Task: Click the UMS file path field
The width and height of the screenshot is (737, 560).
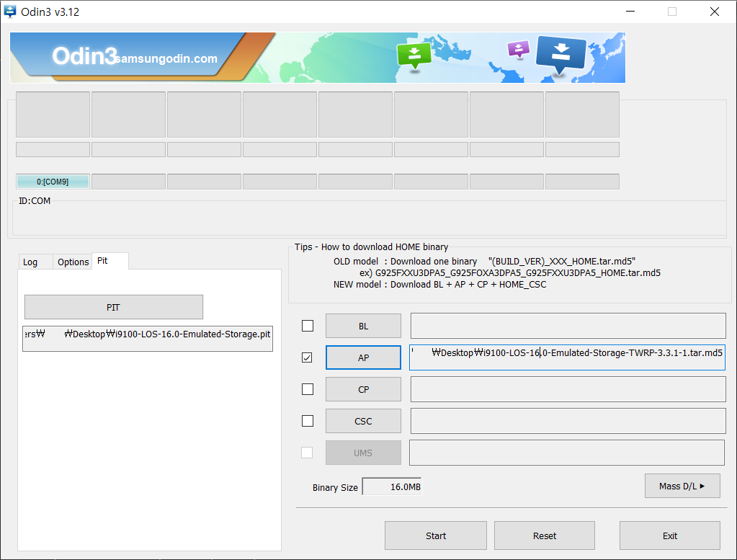Action: [567, 453]
